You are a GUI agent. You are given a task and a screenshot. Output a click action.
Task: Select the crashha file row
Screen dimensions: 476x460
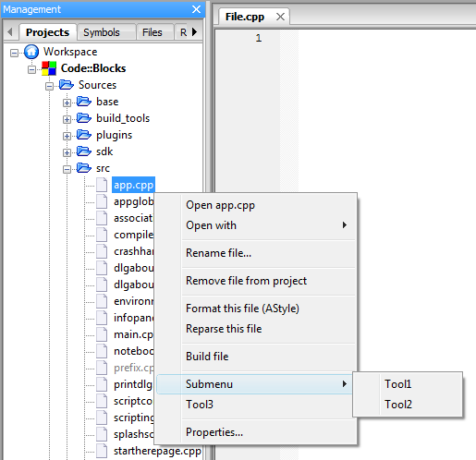pos(133,251)
